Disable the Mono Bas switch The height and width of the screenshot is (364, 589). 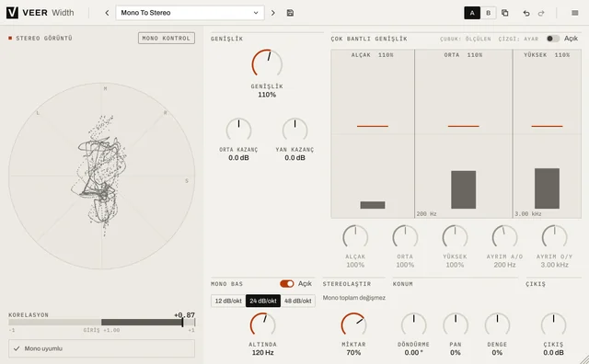click(287, 284)
